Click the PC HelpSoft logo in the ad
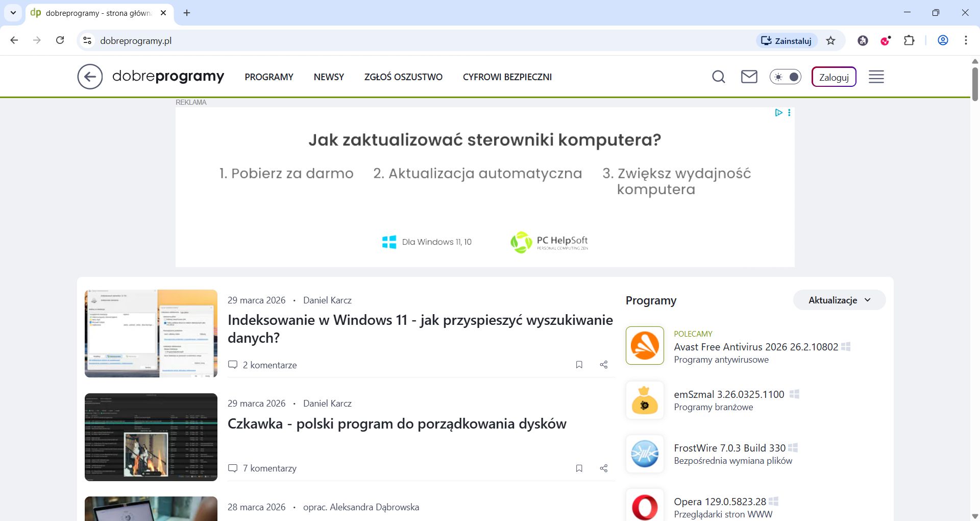This screenshot has height=521, width=980. (549, 242)
